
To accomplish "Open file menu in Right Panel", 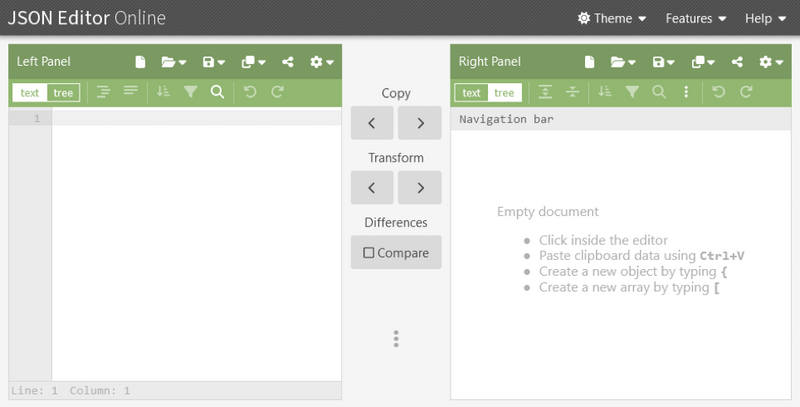I will [x=623, y=62].
